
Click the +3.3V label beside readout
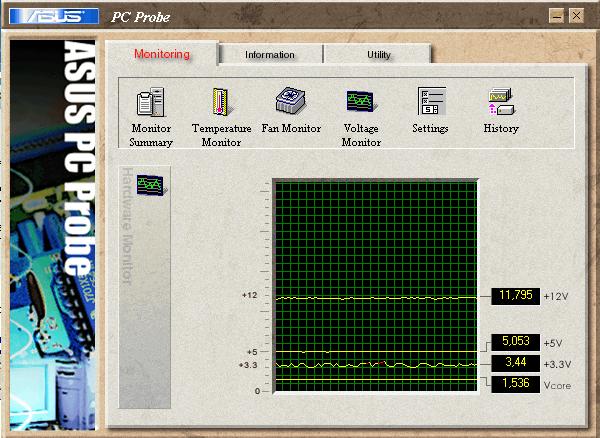pyautogui.click(x=558, y=364)
